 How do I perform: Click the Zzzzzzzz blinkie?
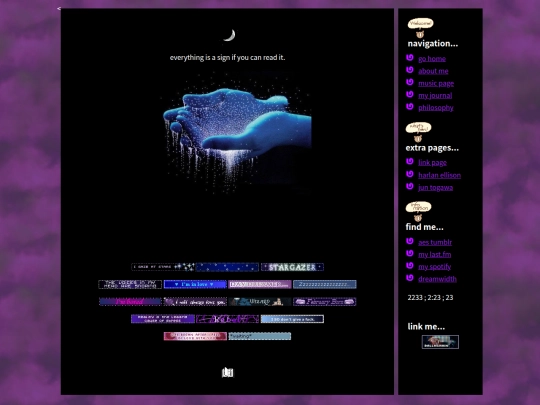tap(325, 284)
